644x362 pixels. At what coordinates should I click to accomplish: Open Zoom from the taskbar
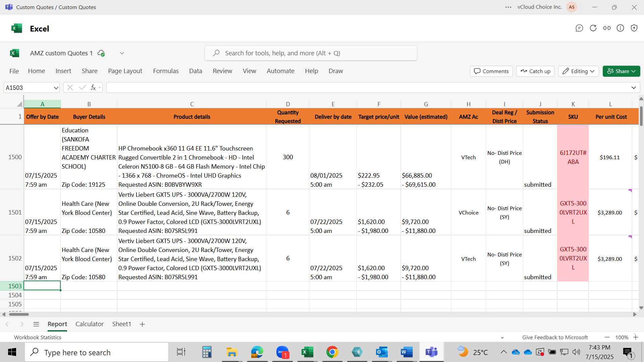point(282,352)
